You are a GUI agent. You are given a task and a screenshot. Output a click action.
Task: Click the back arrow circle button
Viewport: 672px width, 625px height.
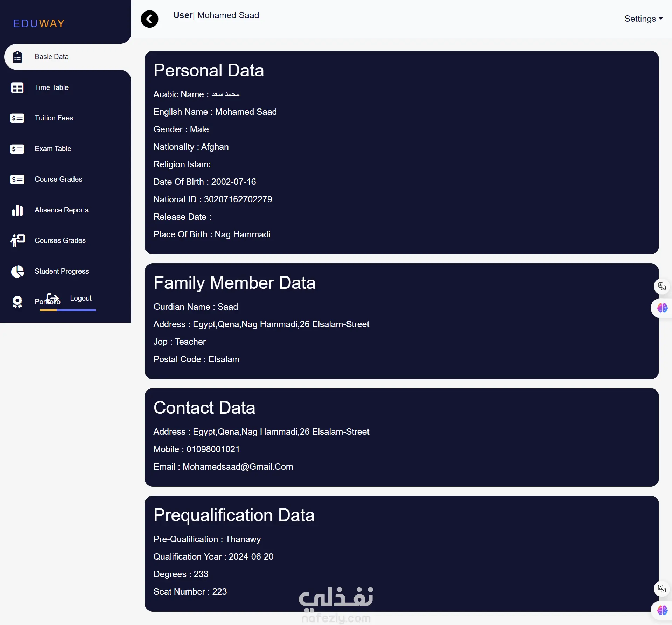click(x=149, y=19)
